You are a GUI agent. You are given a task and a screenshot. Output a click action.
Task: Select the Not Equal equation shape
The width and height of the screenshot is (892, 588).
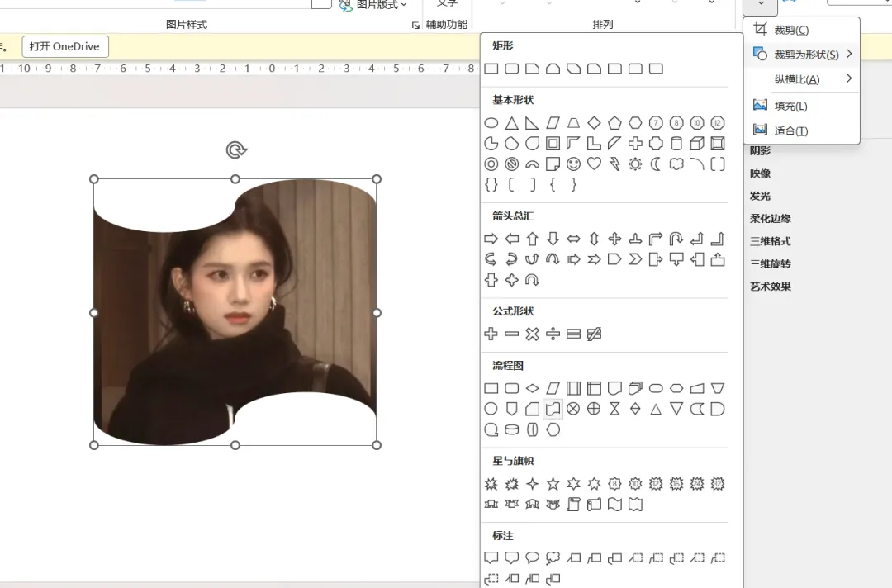click(x=594, y=334)
